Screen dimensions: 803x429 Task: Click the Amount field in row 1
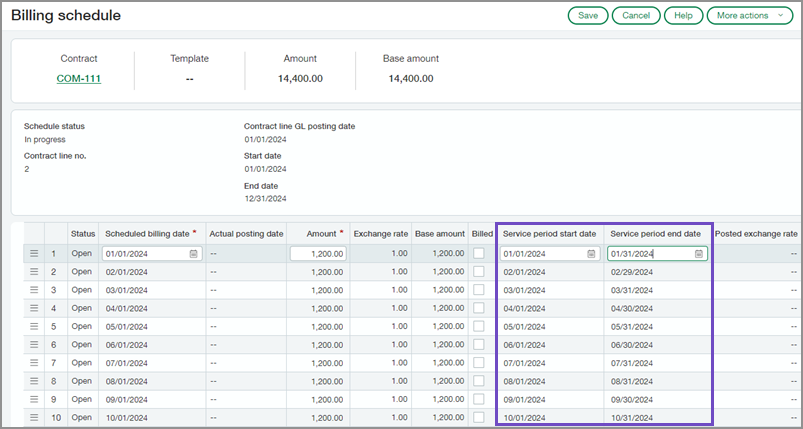tap(319, 254)
